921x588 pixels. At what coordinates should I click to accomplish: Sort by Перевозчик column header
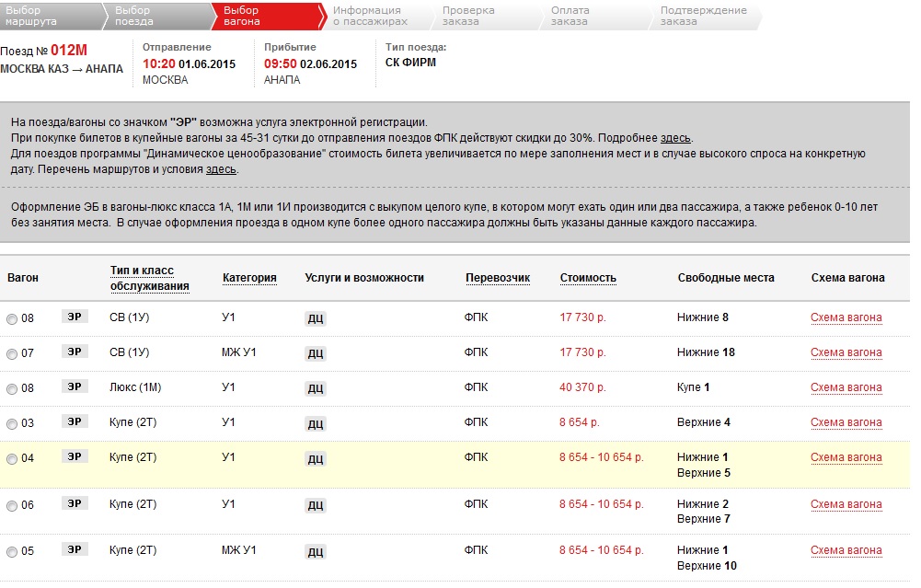point(497,278)
